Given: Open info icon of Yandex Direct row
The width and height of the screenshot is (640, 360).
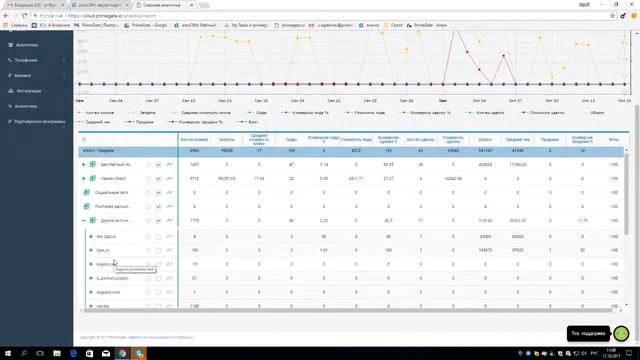Looking at the screenshot, I should tap(148, 178).
